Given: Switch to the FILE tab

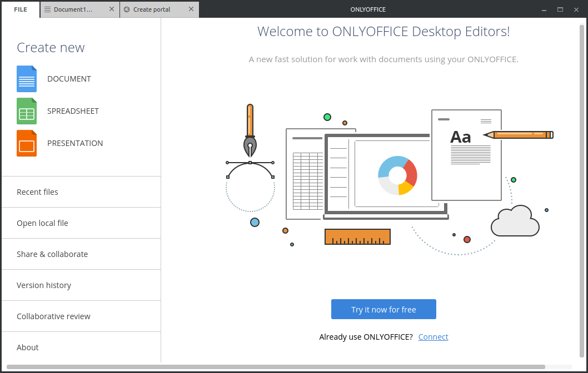Looking at the screenshot, I should (x=20, y=9).
